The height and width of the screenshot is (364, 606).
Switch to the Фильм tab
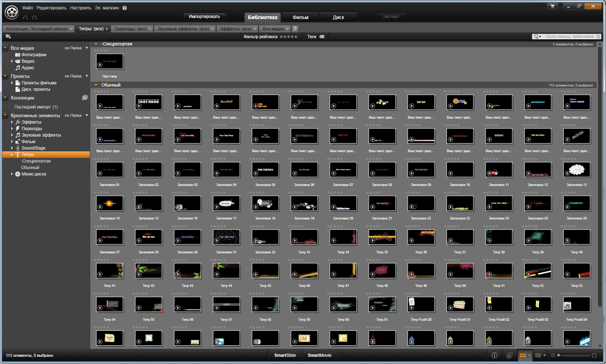pos(300,17)
